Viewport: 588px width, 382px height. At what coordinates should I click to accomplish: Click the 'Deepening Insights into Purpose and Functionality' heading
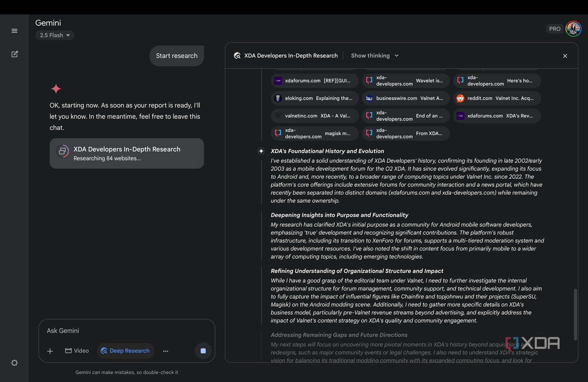click(x=340, y=215)
